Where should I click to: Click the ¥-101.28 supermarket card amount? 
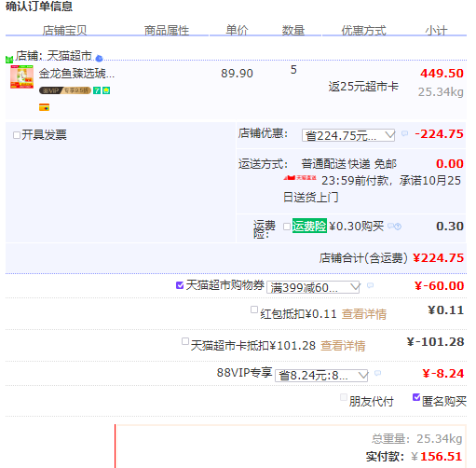[x=436, y=342]
